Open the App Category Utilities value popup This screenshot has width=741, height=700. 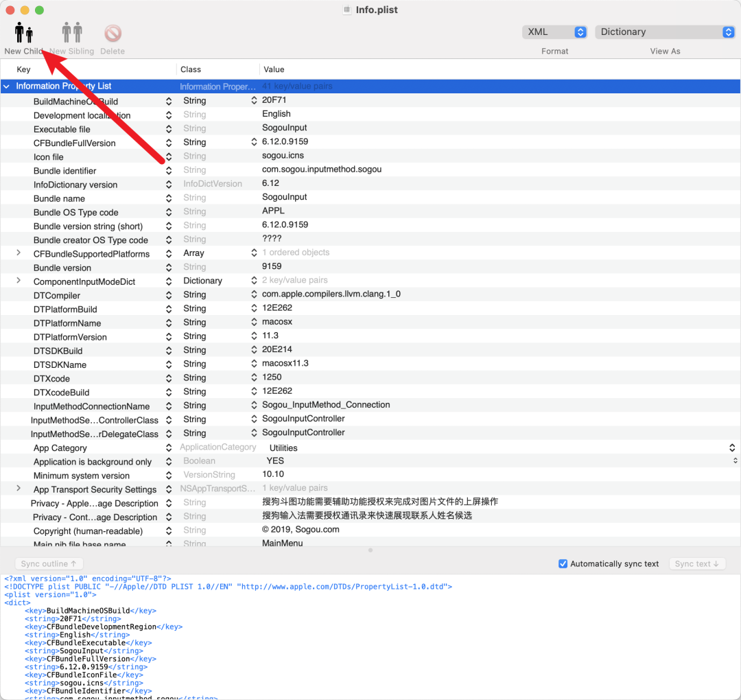pos(731,447)
